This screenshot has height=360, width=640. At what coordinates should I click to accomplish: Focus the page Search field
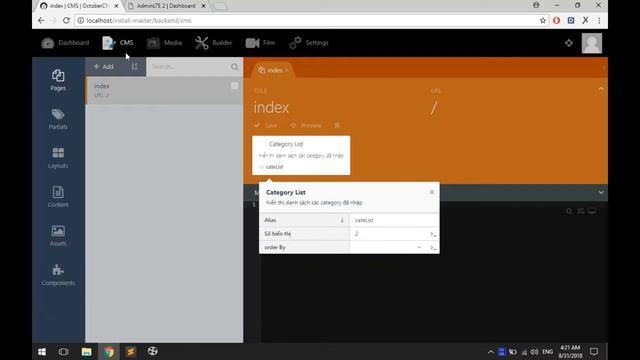(x=188, y=67)
